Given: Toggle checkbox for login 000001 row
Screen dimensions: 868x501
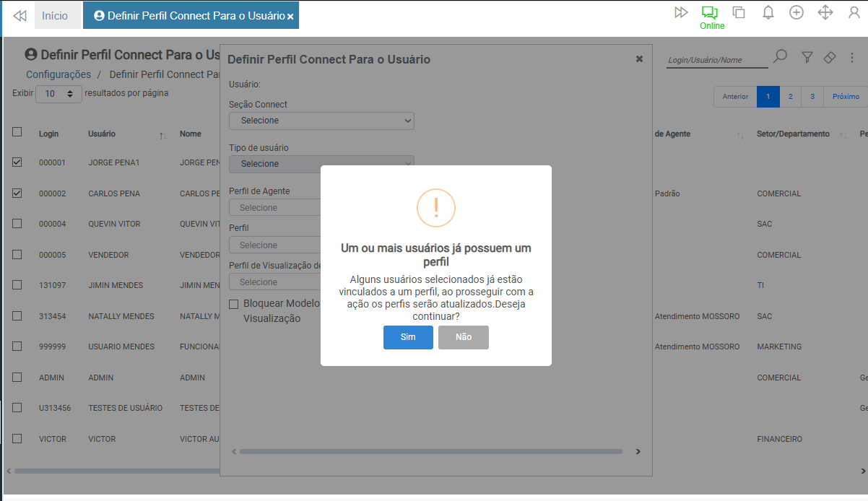Looking at the screenshot, I should [x=17, y=162].
